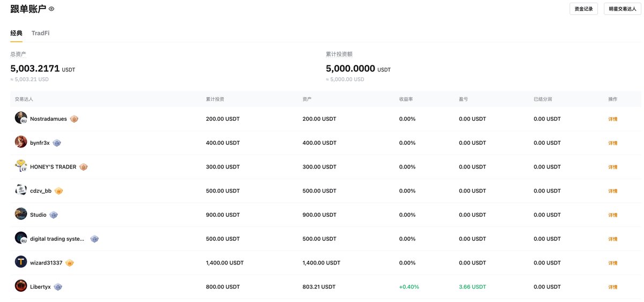Viewport: 644px width, 302px height.
Task: Open 详情 for digital trading system
Action: click(612, 239)
